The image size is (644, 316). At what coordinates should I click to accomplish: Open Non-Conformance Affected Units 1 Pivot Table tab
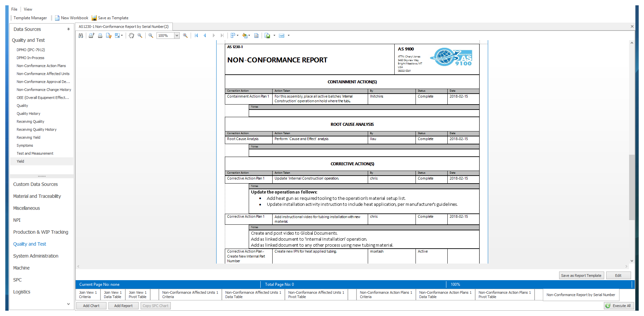(x=316, y=295)
